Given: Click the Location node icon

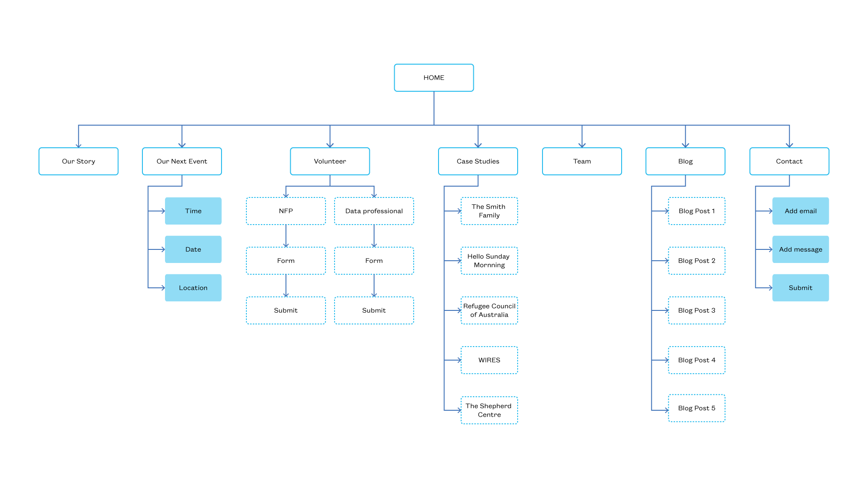Looking at the screenshot, I should 193,287.
